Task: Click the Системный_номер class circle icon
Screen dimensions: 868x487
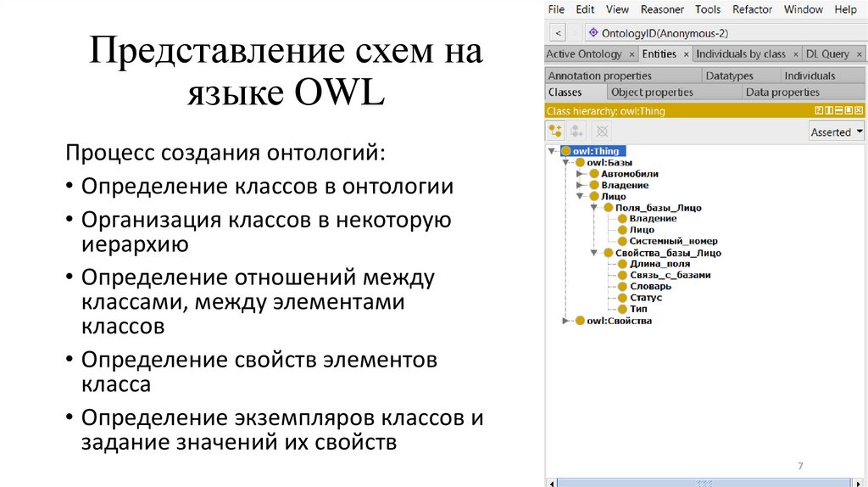Action: click(x=622, y=241)
